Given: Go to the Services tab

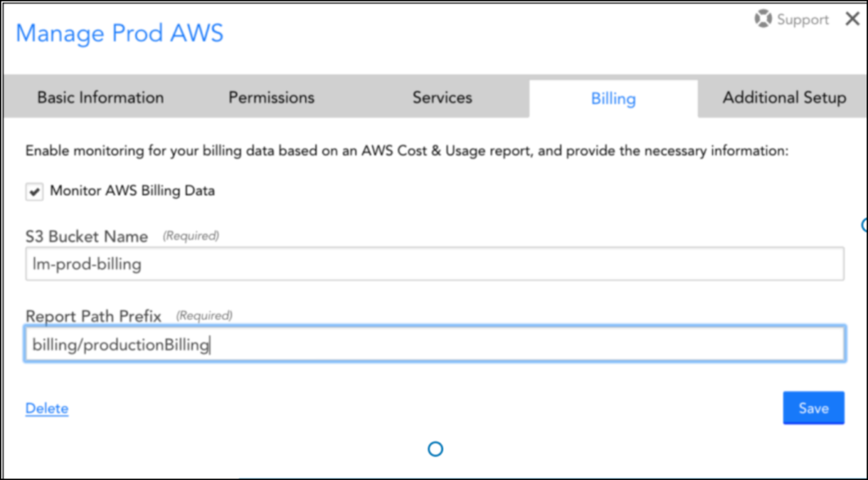Looking at the screenshot, I should pos(442,98).
